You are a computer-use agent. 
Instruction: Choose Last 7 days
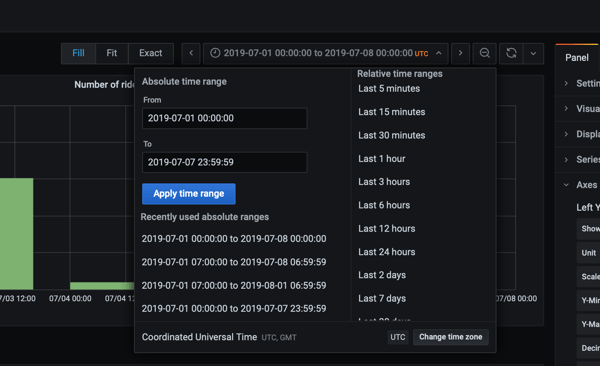[x=382, y=299]
